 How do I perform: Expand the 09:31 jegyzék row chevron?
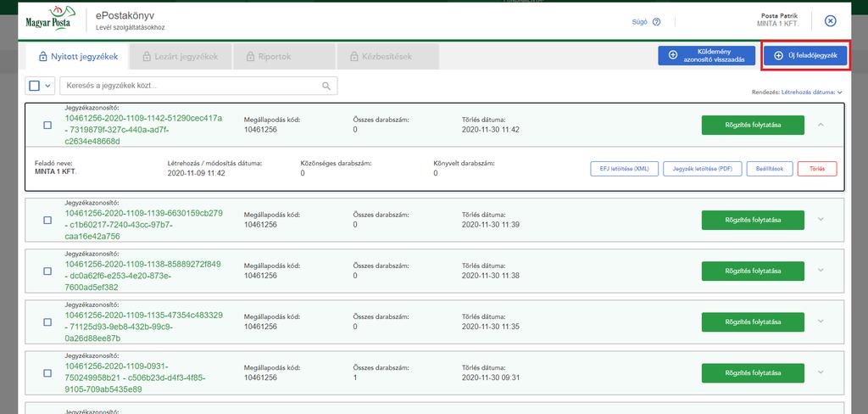click(x=821, y=372)
